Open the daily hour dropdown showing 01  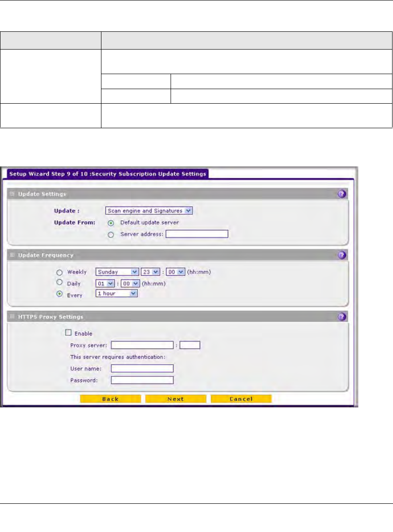(105, 283)
